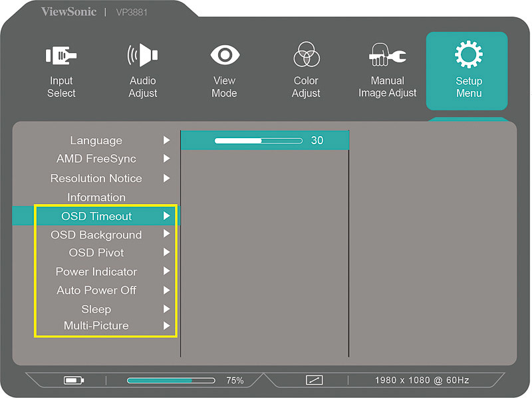The height and width of the screenshot is (398, 532).
Task: Click the Audio Adjust label text
Action: click(142, 87)
